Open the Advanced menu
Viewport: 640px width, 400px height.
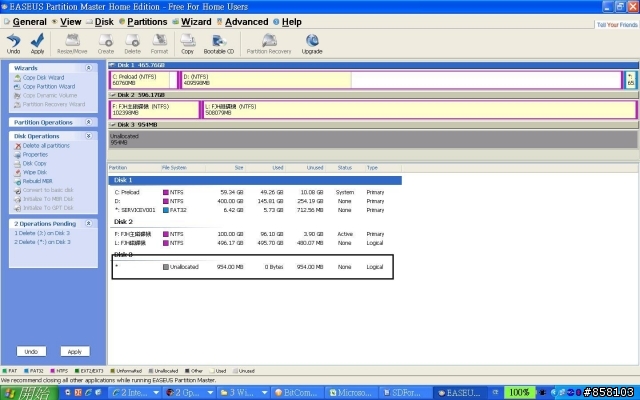click(x=242, y=22)
